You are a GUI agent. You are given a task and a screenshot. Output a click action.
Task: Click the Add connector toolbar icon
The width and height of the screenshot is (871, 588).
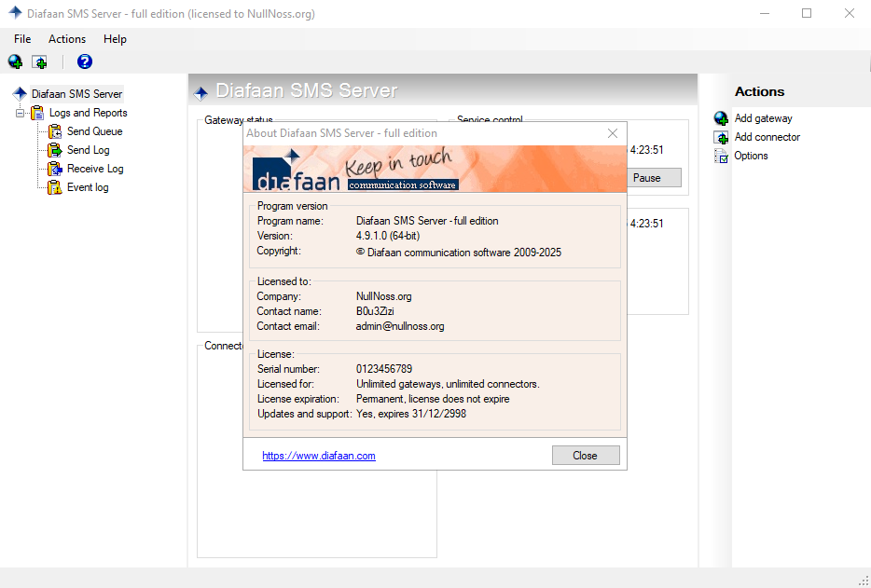click(39, 62)
